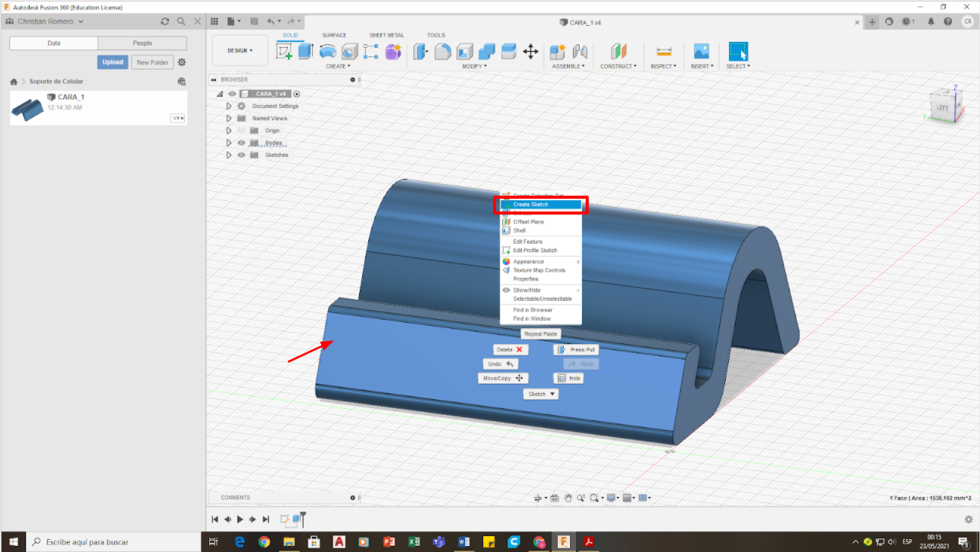Open the CREATE dropdown menu
This screenshot has width=980, height=552.
338,66
